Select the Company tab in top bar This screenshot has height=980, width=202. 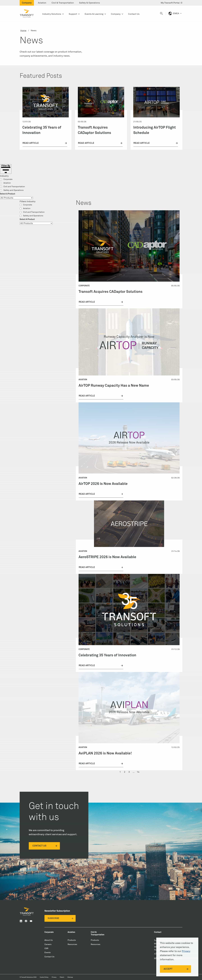coord(27,3)
